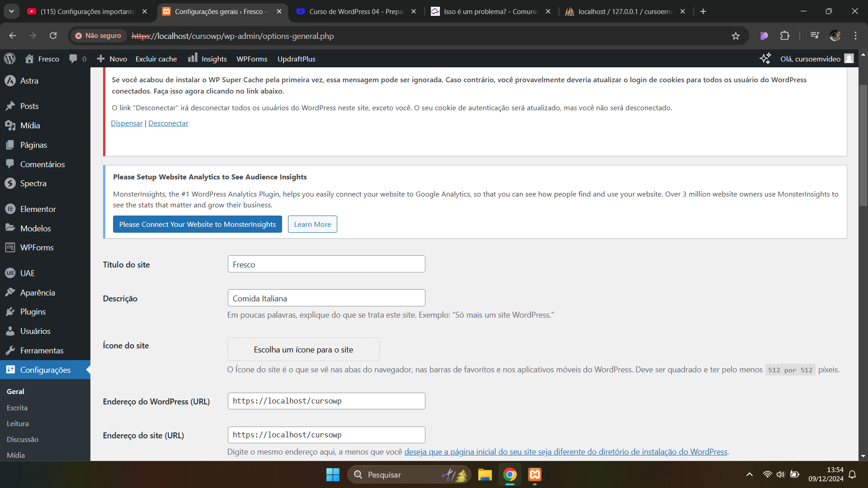868x488 pixels.
Task: Open WPForms admin bar menu
Action: pyautogui.click(x=252, y=59)
